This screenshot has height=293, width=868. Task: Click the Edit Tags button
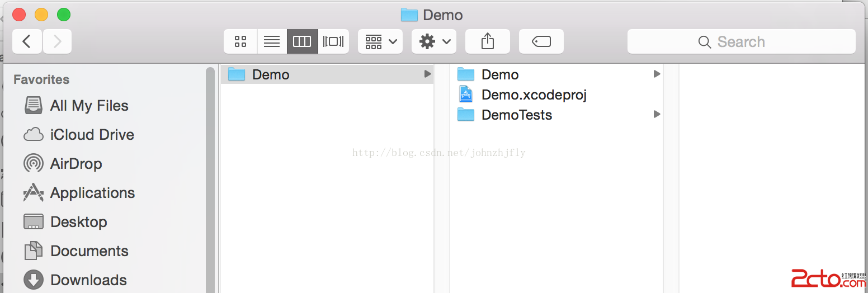(541, 41)
